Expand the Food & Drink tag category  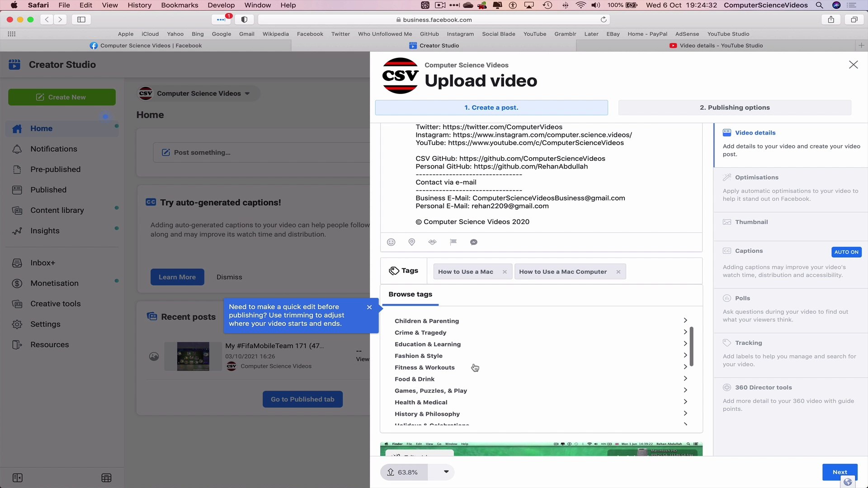click(x=685, y=378)
